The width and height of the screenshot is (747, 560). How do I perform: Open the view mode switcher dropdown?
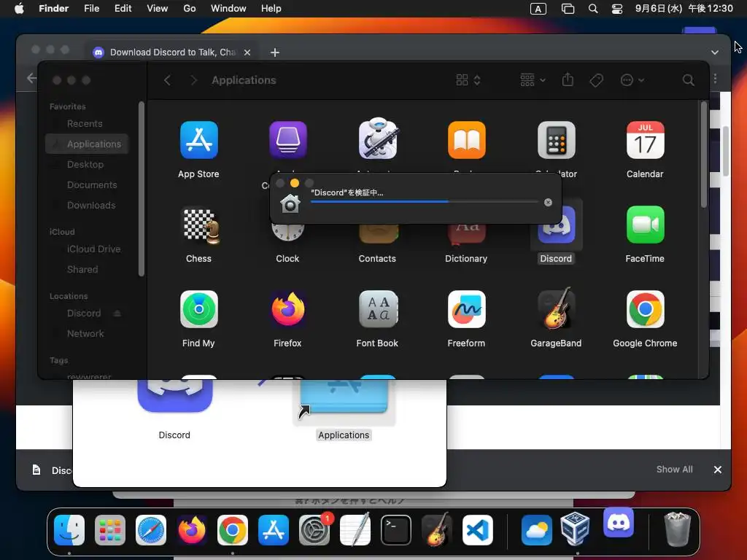(x=468, y=80)
